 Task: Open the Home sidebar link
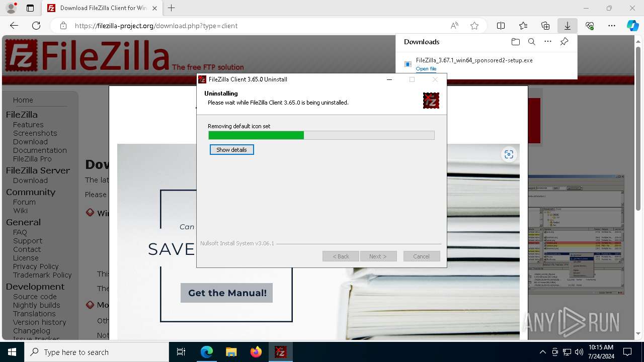click(x=23, y=100)
